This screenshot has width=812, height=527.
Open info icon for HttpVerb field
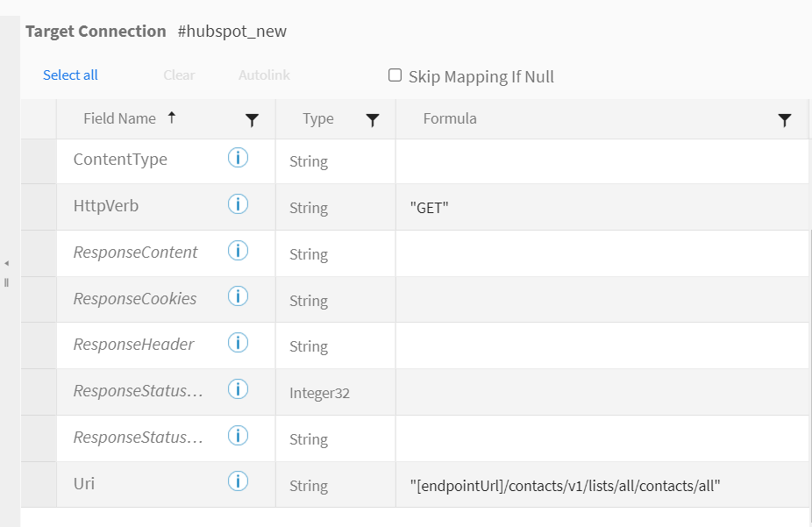238,204
